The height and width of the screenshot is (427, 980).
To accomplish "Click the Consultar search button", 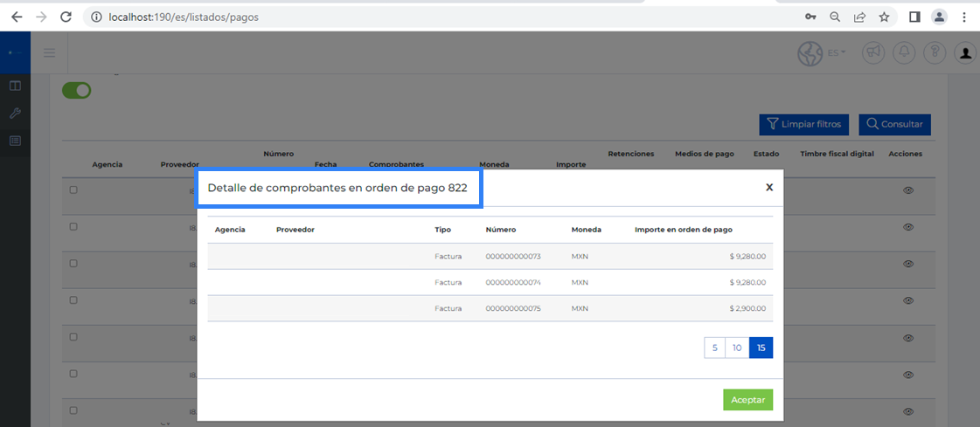I will (x=894, y=124).
